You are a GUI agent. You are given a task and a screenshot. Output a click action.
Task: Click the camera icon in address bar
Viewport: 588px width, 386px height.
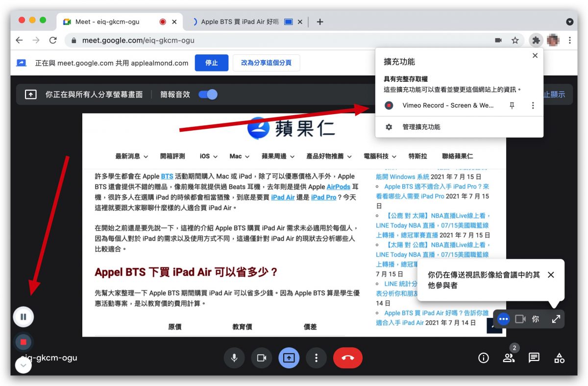click(498, 40)
